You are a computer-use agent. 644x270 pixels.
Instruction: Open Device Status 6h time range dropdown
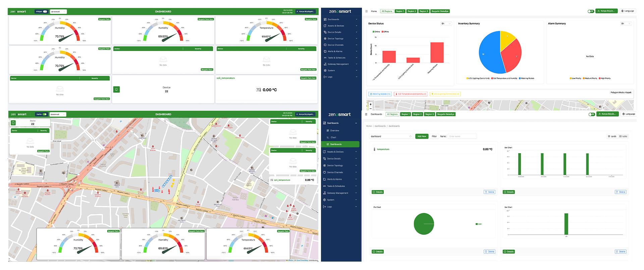[x=446, y=24]
